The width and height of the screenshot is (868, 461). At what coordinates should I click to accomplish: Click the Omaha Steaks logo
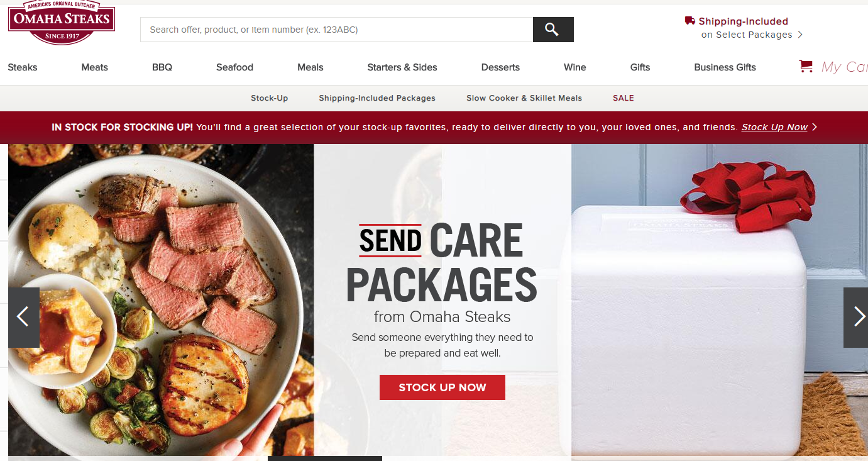pyautogui.click(x=62, y=23)
